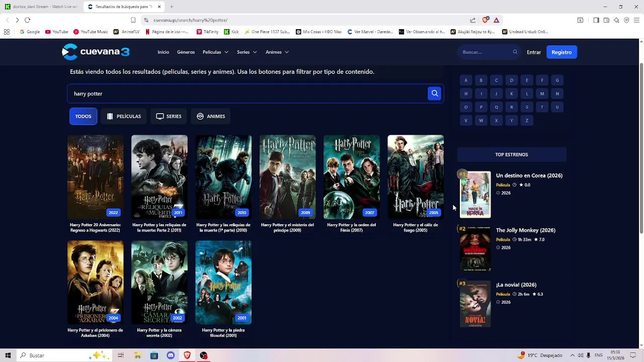The height and width of the screenshot is (362, 644).
Task: Open File Explorer from taskbar
Action: [137, 355]
